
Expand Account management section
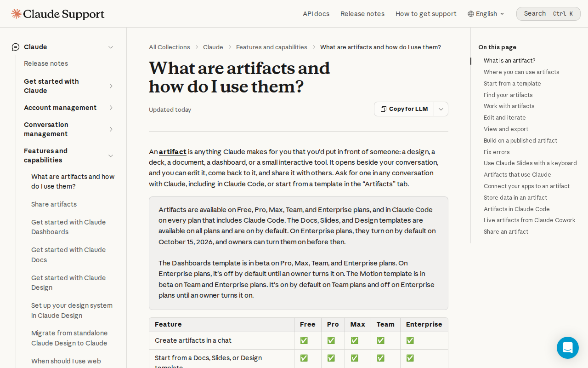tap(111, 108)
